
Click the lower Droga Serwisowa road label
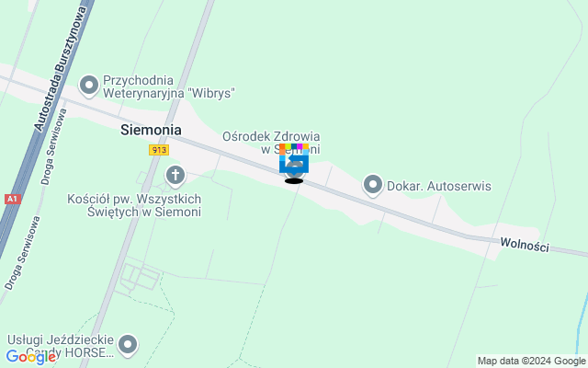(22, 253)
